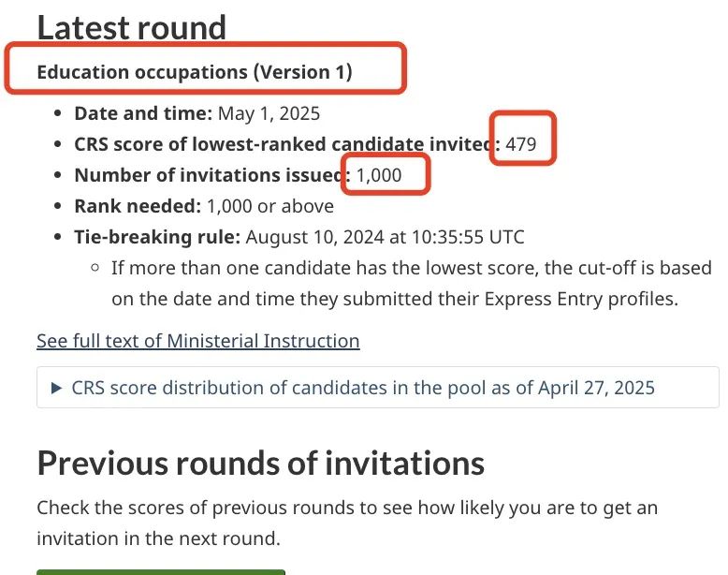Click the '1,000 or above' rank value
This screenshot has height=575, width=728.
click(270, 206)
